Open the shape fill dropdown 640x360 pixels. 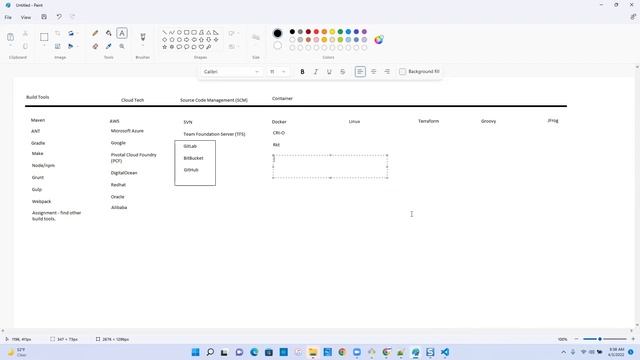[233, 47]
